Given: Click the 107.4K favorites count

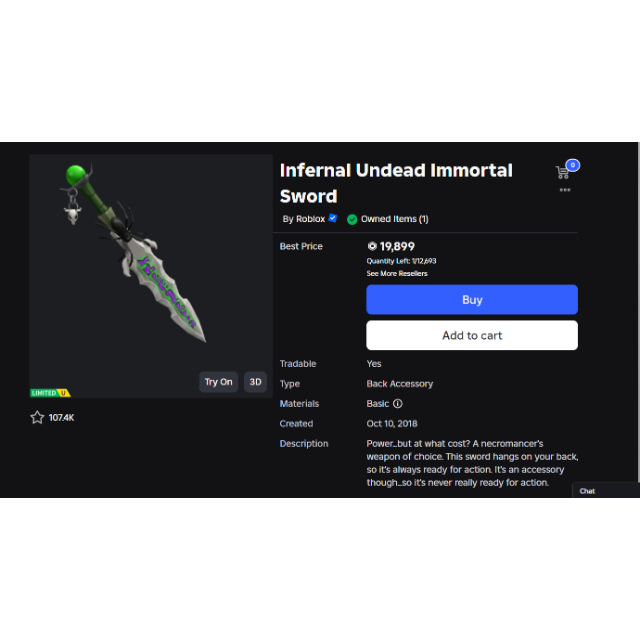Looking at the screenshot, I should coord(62,417).
